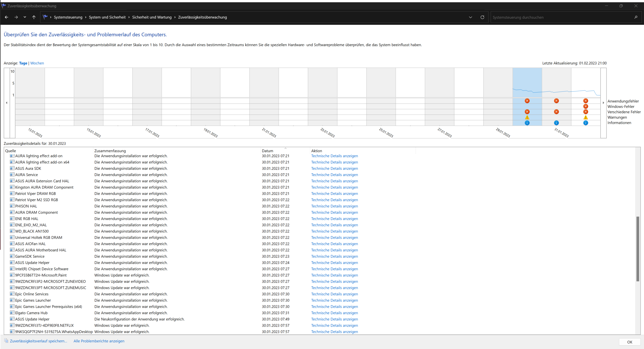This screenshot has height=349, width=644.
Task: Open the recent locations dropdown chevron
Action: tap(25, 17)
